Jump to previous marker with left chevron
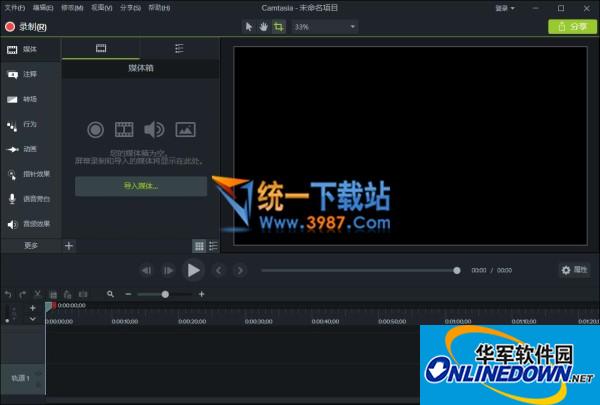600x405 pixels. 219,271
